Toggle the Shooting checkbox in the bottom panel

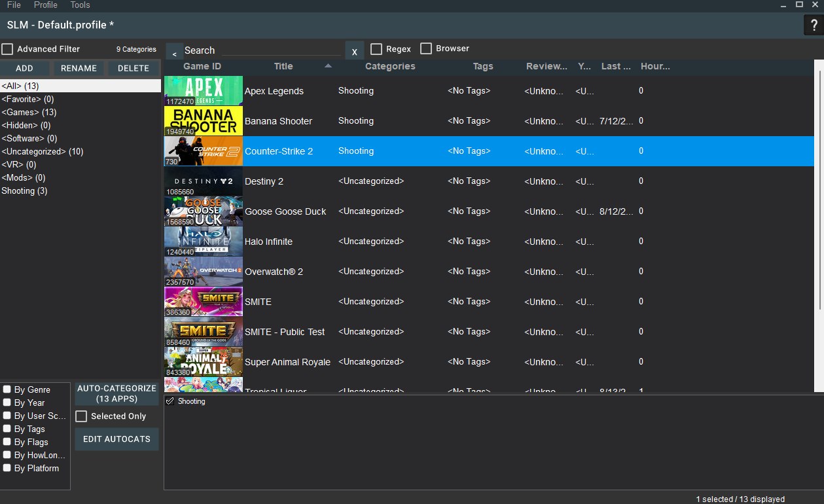[170, 401]
